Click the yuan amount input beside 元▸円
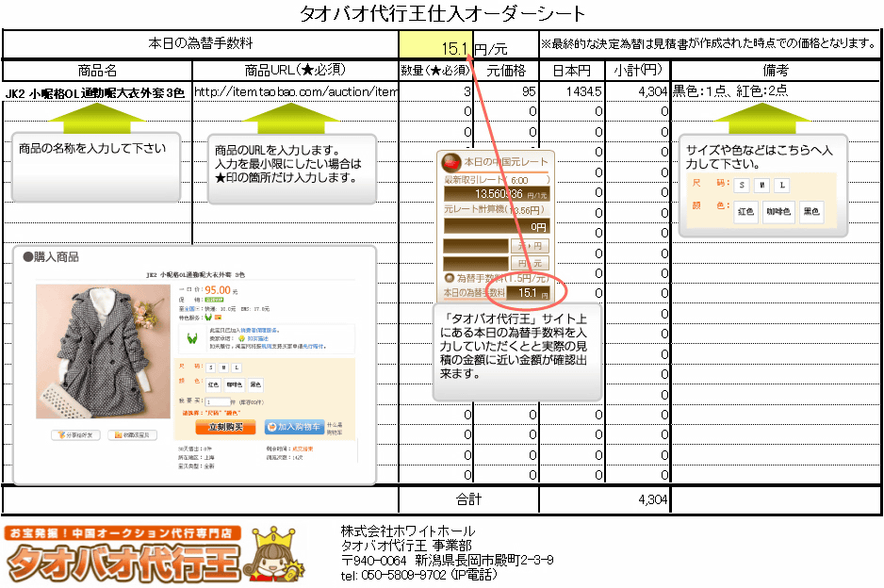The width and height of the screenshot is (884, 588). click(476, 246)
